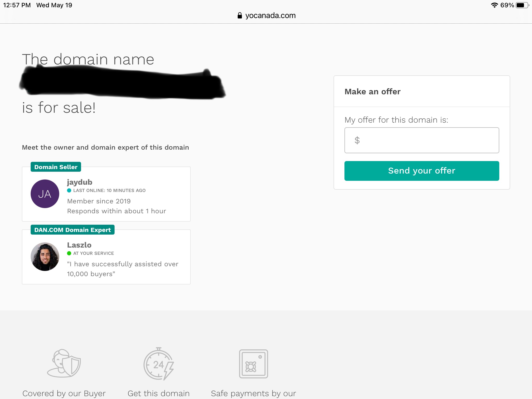
Task: Tap the yocanada.com address bar
Action: (x=267, y=16)
